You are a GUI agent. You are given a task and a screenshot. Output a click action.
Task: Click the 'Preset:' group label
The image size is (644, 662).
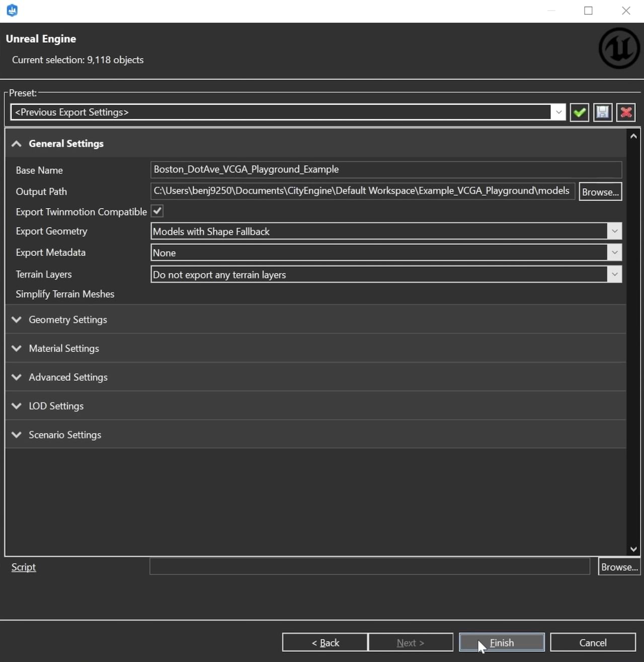[x=23, y=93]
